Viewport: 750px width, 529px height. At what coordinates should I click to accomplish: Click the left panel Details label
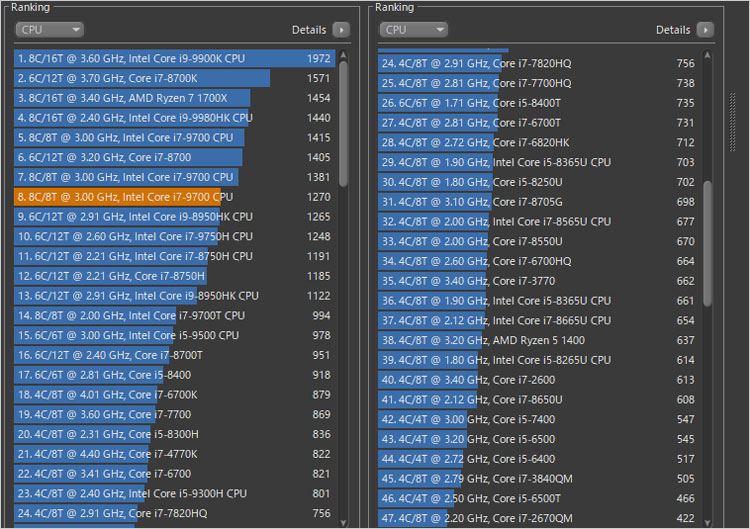tap(309, 30)
